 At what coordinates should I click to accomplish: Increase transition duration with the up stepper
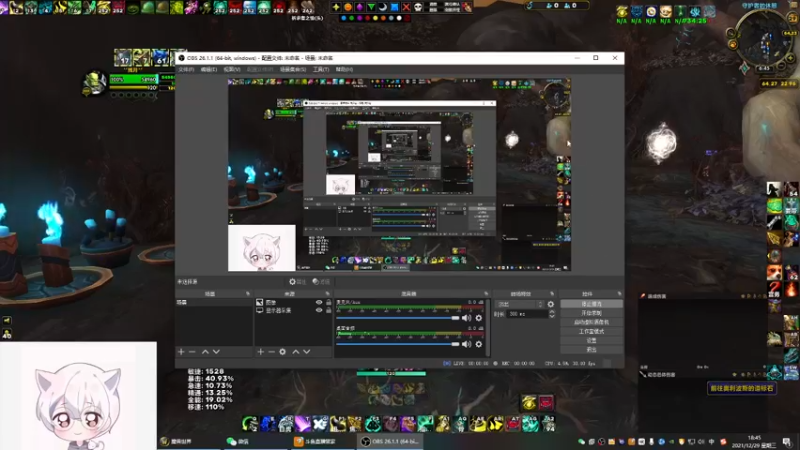552,312
